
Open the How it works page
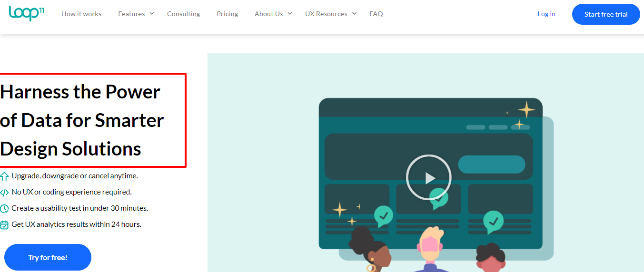tap(81, 14)
